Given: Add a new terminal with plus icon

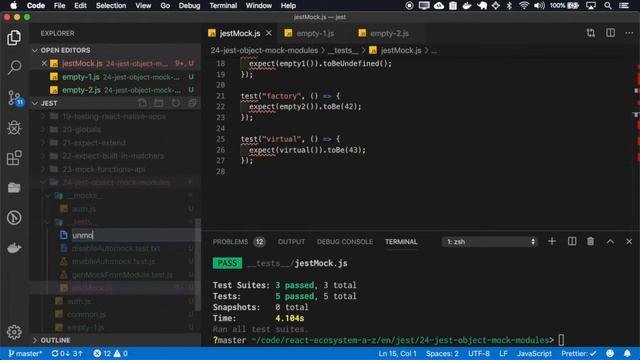Looking at the screenshot, I should tap(552, 242).
